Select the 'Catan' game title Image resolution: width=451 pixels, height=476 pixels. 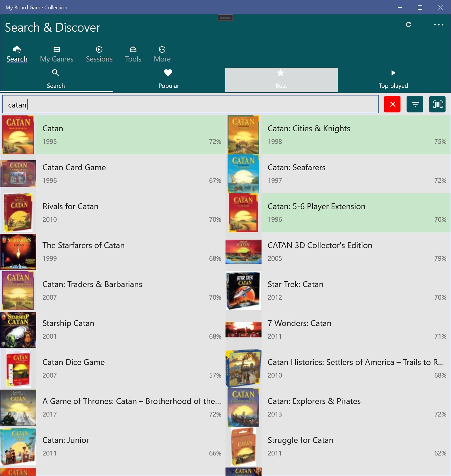click(x=53, y=129)
